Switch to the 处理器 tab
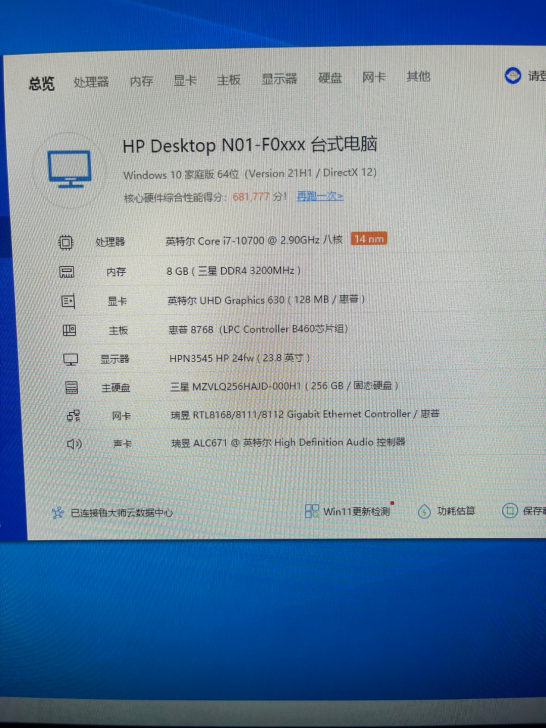Screen dimensions: 546x728 (x=91, y=82)
